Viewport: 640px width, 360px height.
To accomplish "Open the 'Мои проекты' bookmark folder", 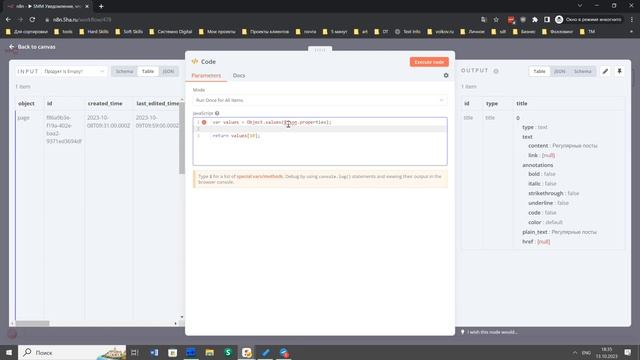I will pyautogui.click(x=217, y=31).
